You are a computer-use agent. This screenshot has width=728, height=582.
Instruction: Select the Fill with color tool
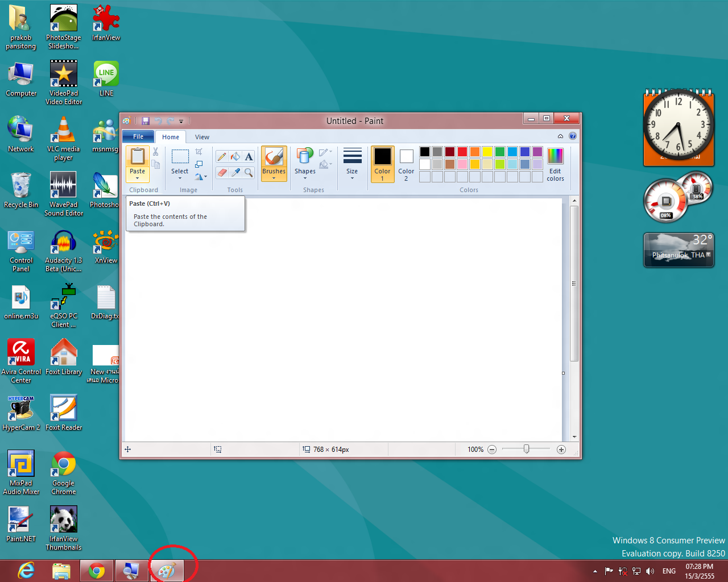tap(234, 156)
